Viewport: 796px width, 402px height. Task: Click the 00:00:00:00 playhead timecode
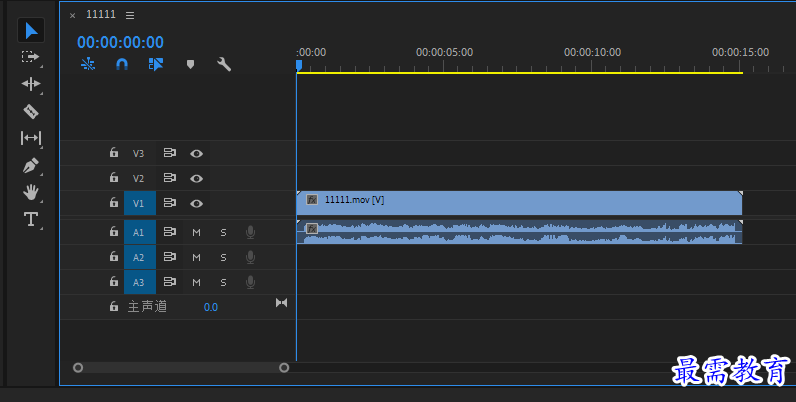tap(120, 42)
